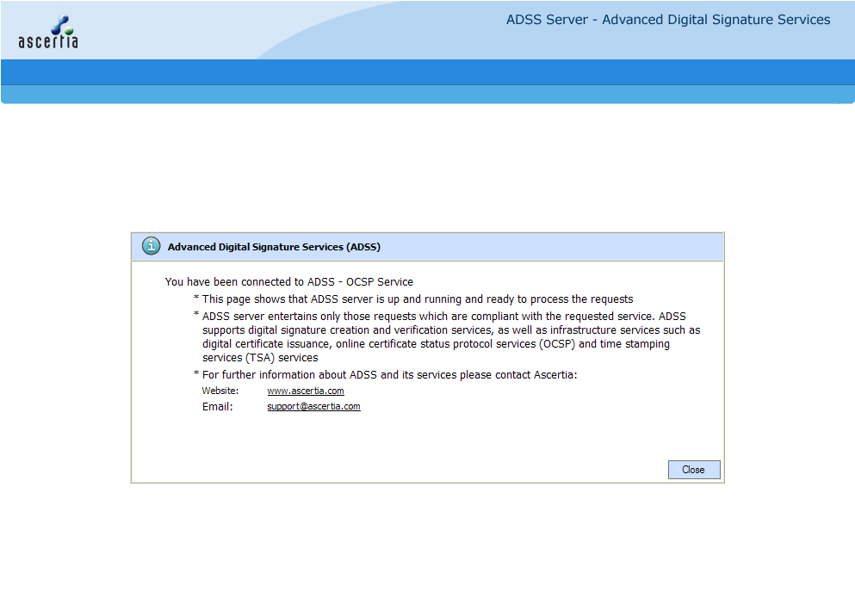The image size is (855, 616).
Task: Open the www.ascertia.com website link
Action: [305, 391]
